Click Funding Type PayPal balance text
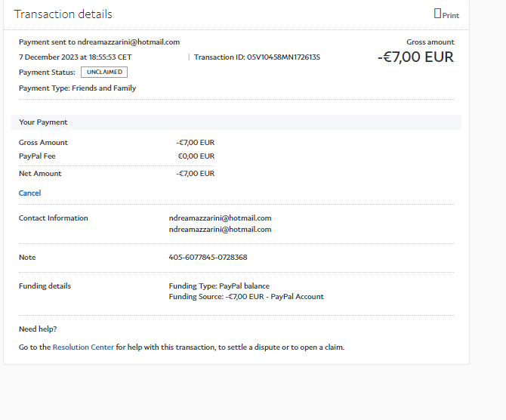 [219, 286]
